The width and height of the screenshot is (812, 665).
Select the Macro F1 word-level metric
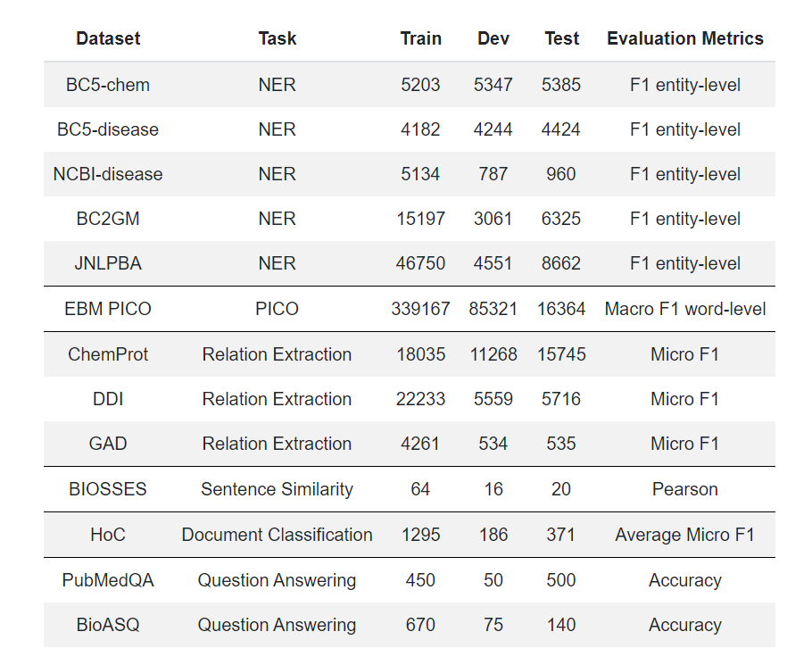684,309
